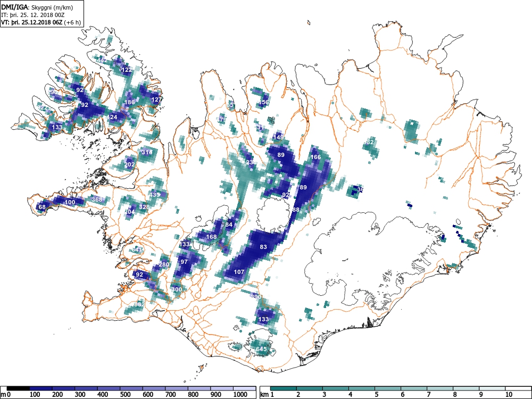
Task: Click the black swatch between m 0 and 100
Action: coord(18,388)
